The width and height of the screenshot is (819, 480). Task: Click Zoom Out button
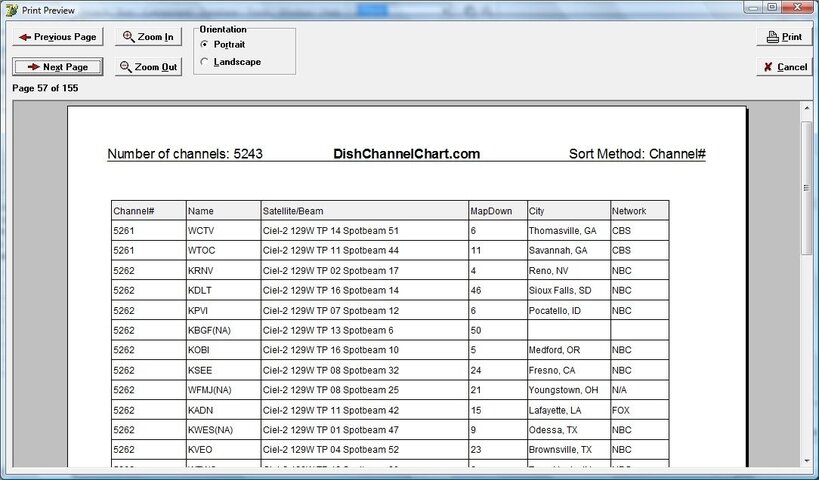coord(148,67)
